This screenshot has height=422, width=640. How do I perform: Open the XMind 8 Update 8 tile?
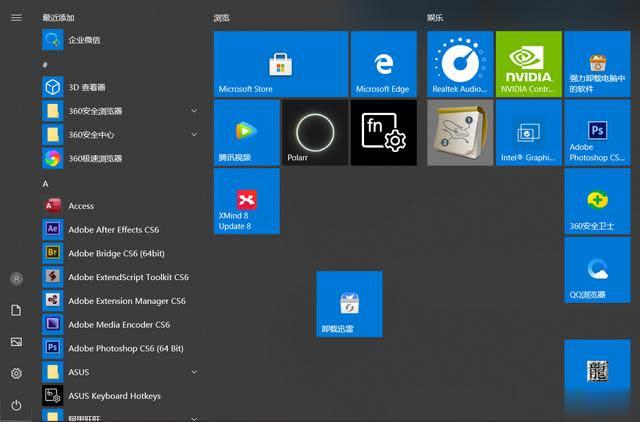click(247, 201)
